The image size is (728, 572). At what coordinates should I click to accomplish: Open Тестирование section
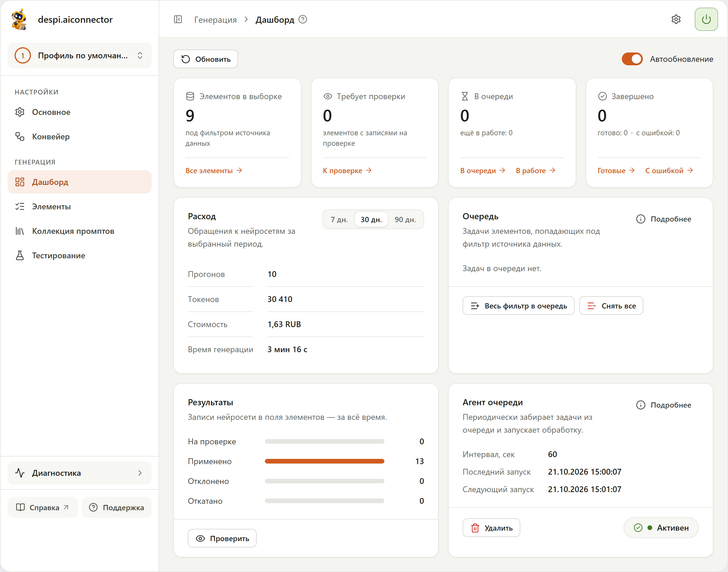[x=79, y=255]
